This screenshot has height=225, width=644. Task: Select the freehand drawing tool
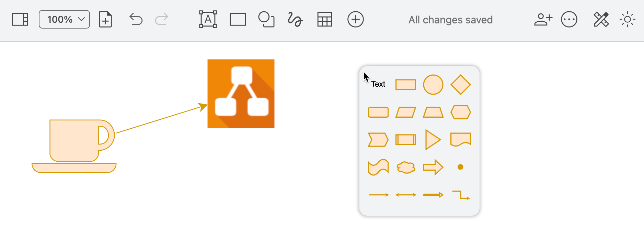point(295,19)
